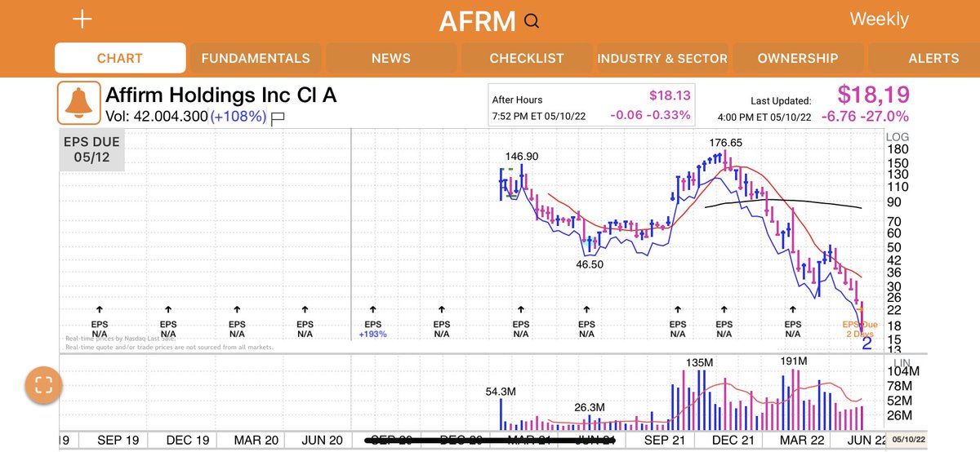
Task: Tap the fullscreen expand round button
Action: (x=44, y=385)
